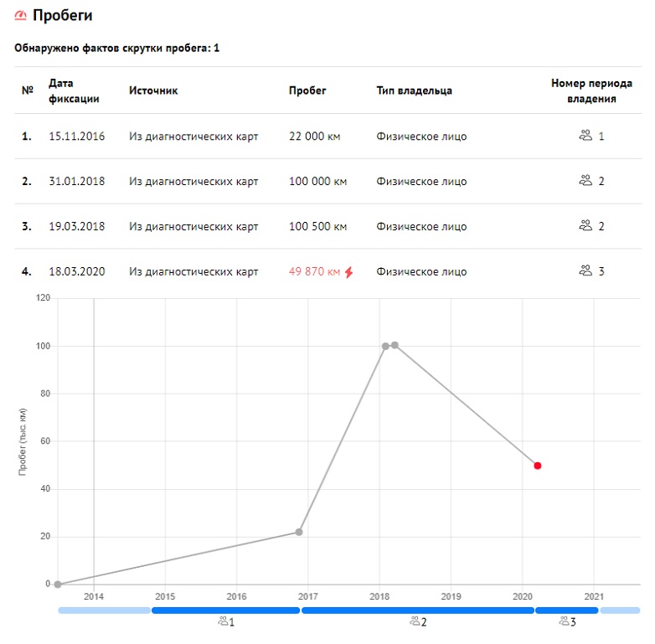The image size is (655, 644).
Task: Select the zero mileage point at chart origin
Action: [58, 585]
